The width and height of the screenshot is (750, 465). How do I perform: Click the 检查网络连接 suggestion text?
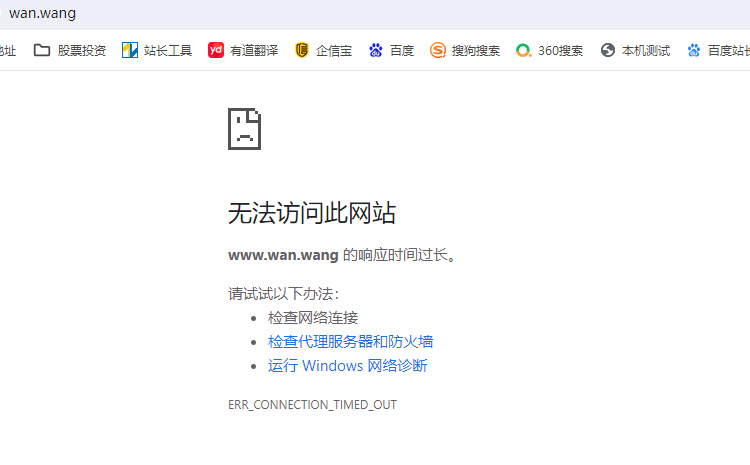coord(313,318)
